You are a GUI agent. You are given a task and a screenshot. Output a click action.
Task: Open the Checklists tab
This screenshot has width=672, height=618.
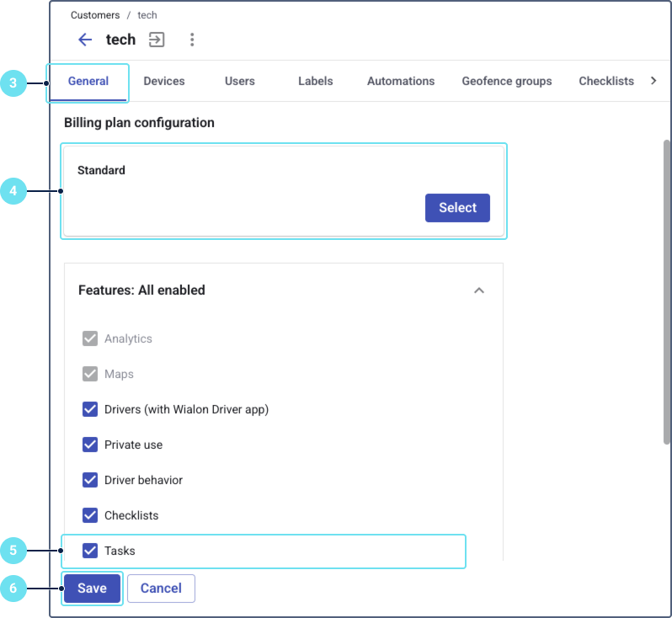pyautogui.click(x=606, y=82)
